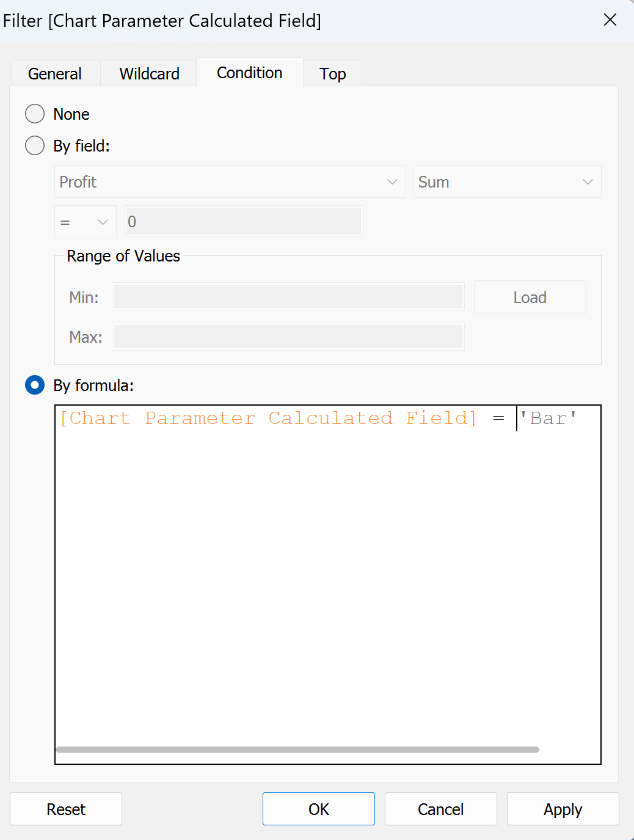Choose the By field radio button
Screen dimensions: 634x840
pos(35,146)
